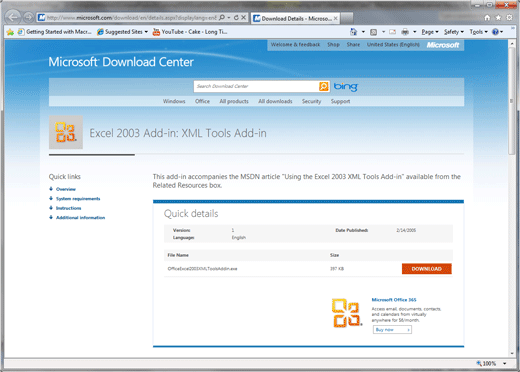Open the Safety menu

tap(454, 32)
